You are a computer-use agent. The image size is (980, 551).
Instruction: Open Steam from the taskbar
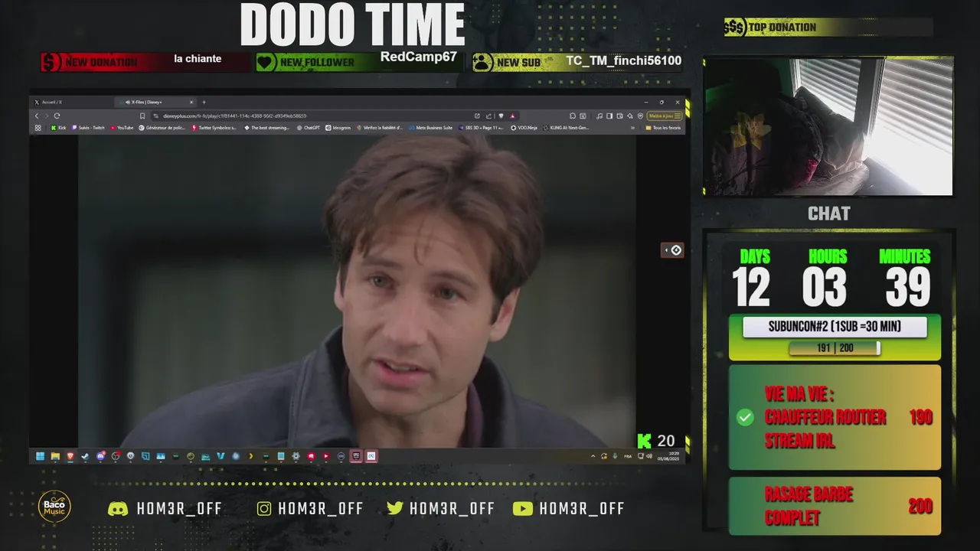tap(85, 456)
